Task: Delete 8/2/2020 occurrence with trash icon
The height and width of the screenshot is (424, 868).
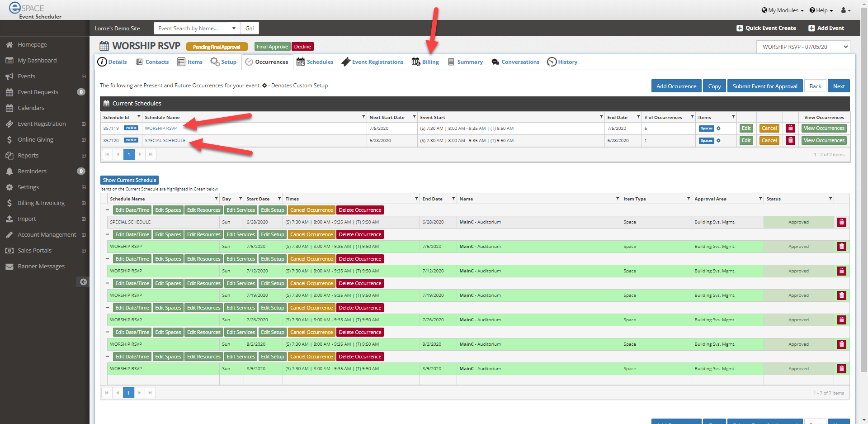Action: (841, 344)
